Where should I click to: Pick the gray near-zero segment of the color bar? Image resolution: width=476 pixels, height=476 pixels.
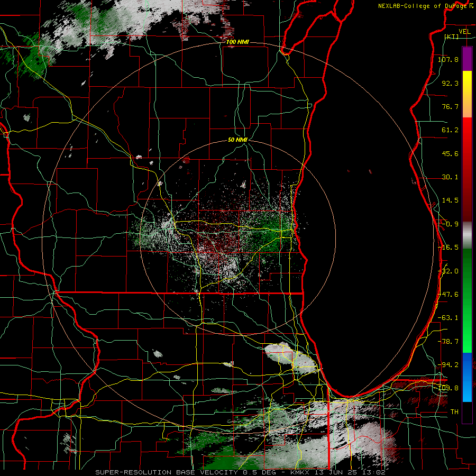pos(467,235)
